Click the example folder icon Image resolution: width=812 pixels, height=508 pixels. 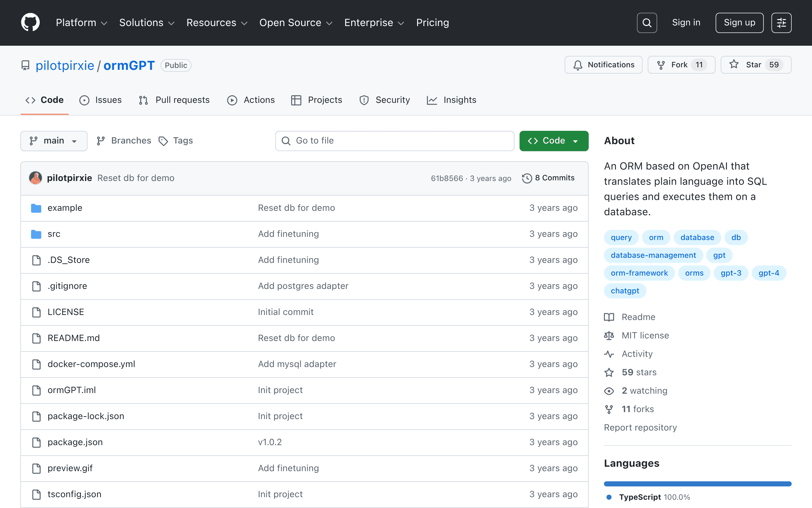(x=36, y=208)
